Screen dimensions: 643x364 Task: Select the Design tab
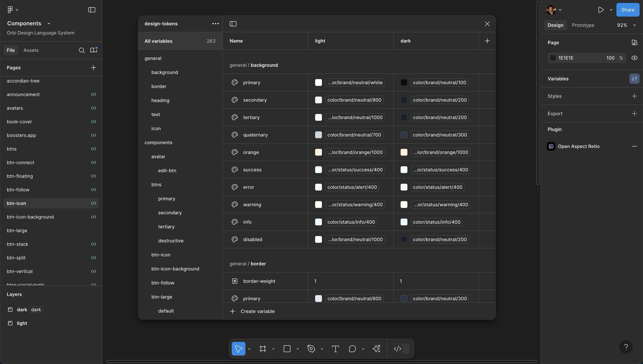click(x=555, y=25)
